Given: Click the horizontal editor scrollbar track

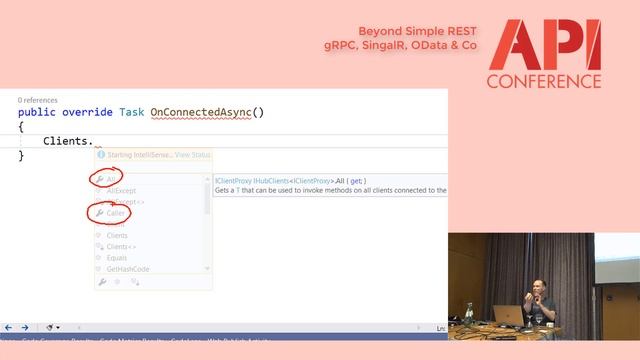Looking at the screenshot, I should [x=248, y=327].
